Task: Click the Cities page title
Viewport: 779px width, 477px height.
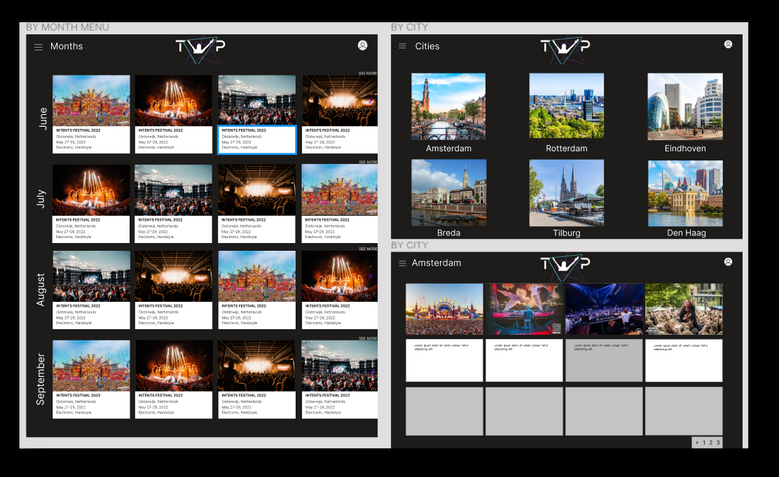Action: click(x=427, y=46)
